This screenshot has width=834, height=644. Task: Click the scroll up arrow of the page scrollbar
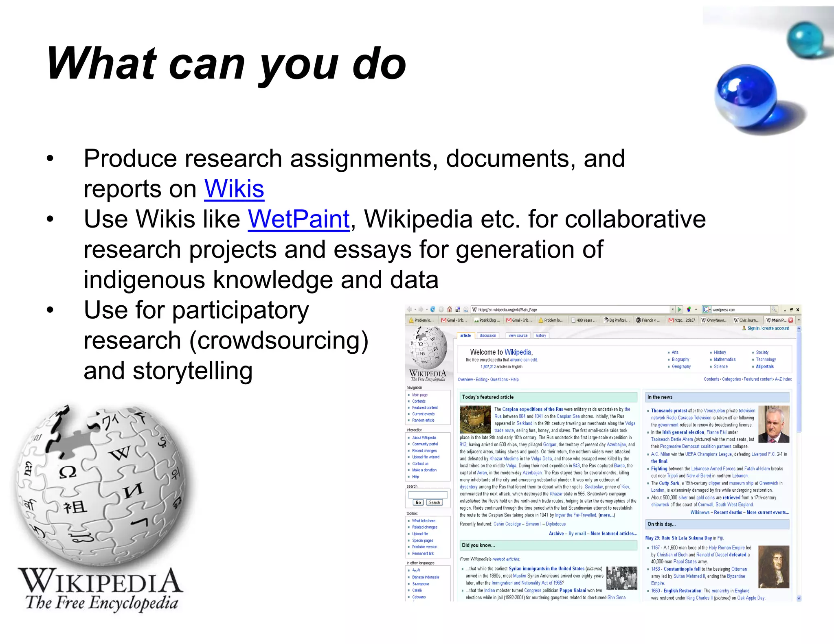click(799, 328)
